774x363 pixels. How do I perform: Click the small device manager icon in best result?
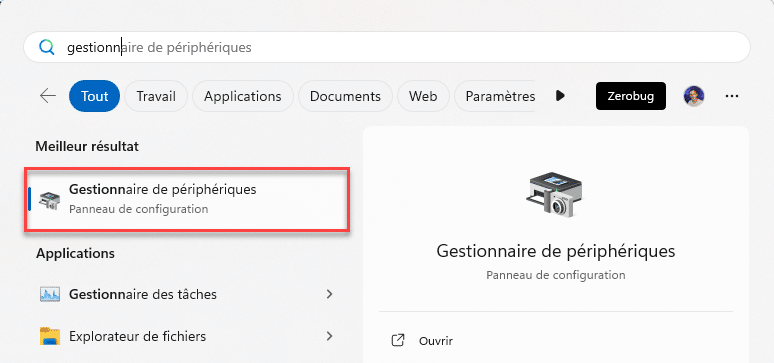click(x=50, y=200)
